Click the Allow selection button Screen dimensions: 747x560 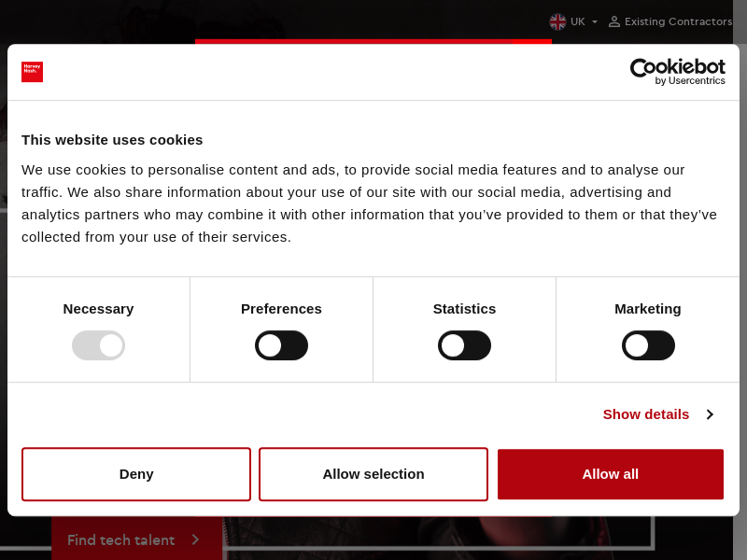point(373,474)
